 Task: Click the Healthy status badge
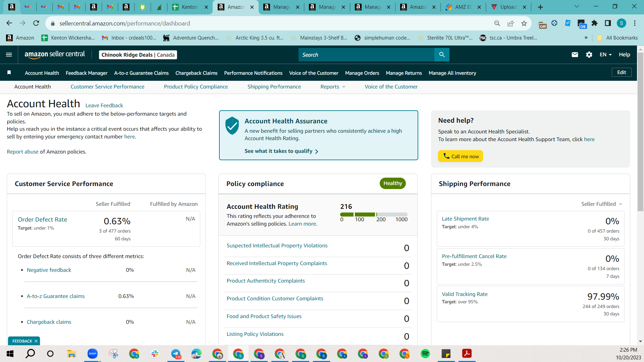click(x=392, y=183)
